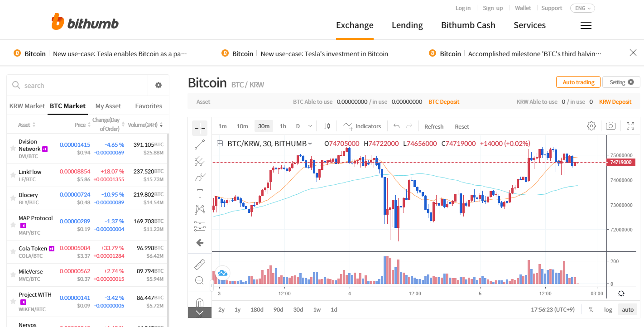Viewport: 644px width, 327px height.
Task: Open the Lending menu item
Action: tap(407, 25)
